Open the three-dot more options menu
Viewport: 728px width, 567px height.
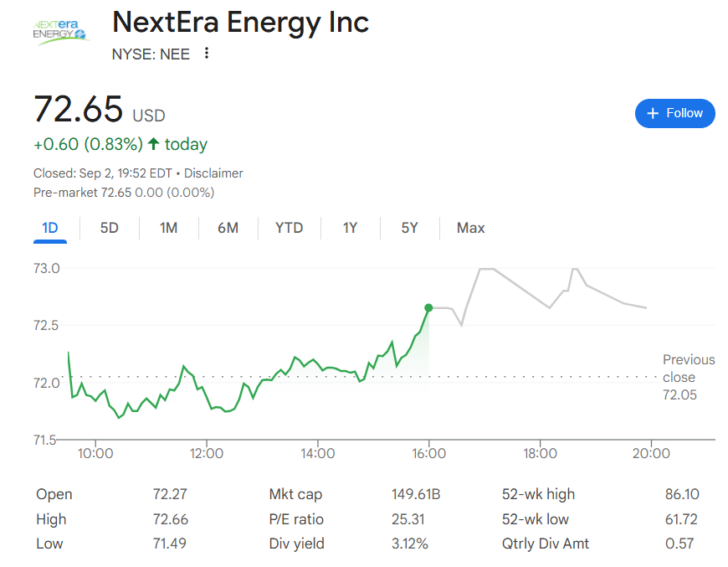[207, 54]
